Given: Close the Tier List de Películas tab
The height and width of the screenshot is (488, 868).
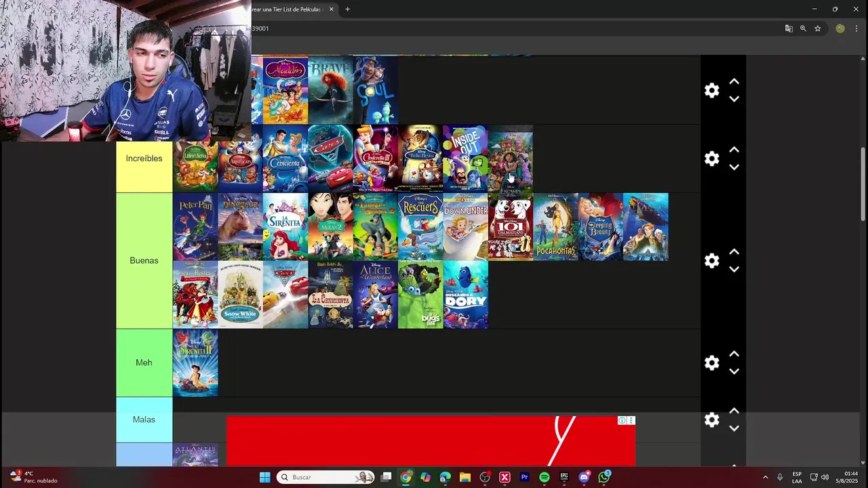Looking at the screenshot, I should [332, 9].
